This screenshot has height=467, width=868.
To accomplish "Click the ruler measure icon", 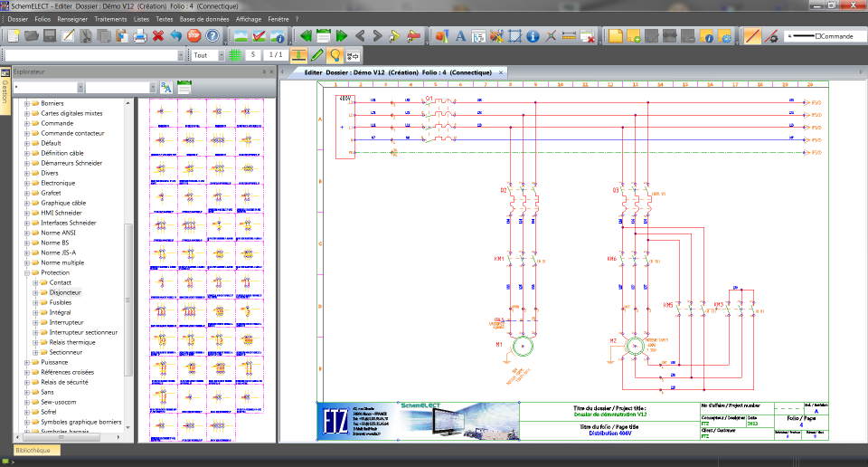I will click(x=569, y=36).
